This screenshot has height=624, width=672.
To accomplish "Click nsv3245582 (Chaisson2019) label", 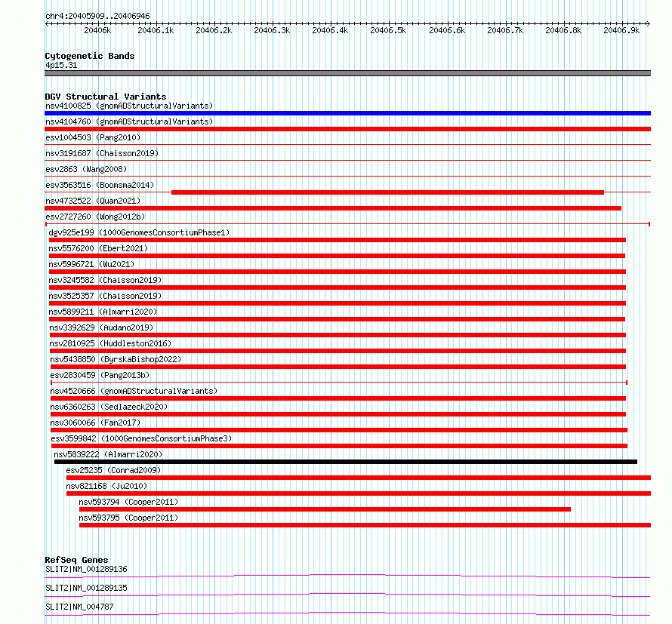I will pos(105,280).
